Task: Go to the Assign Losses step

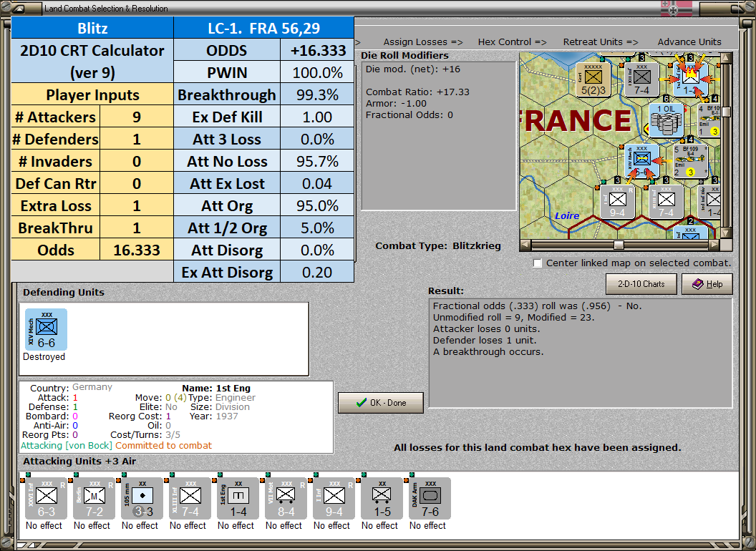Action: 423,42
